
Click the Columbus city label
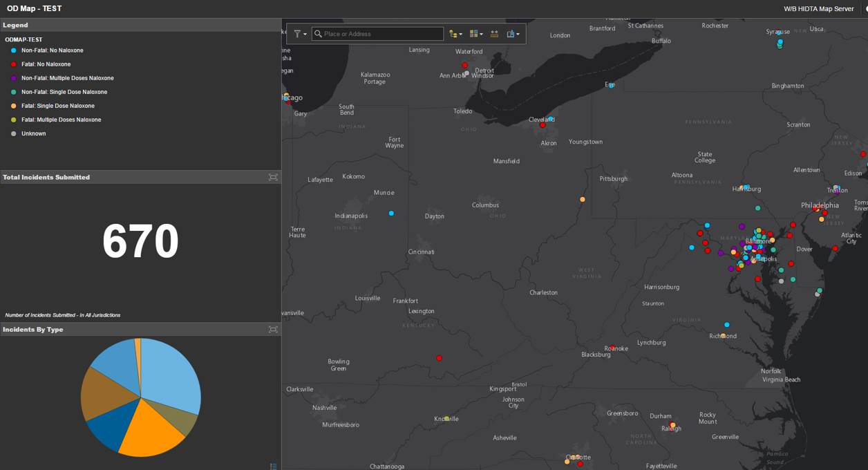pos(485,205)
